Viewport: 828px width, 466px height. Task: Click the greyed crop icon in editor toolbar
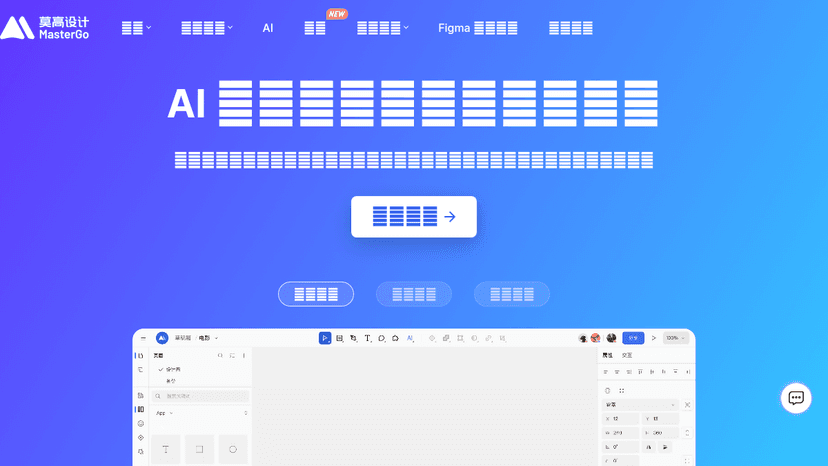point(460,338)
